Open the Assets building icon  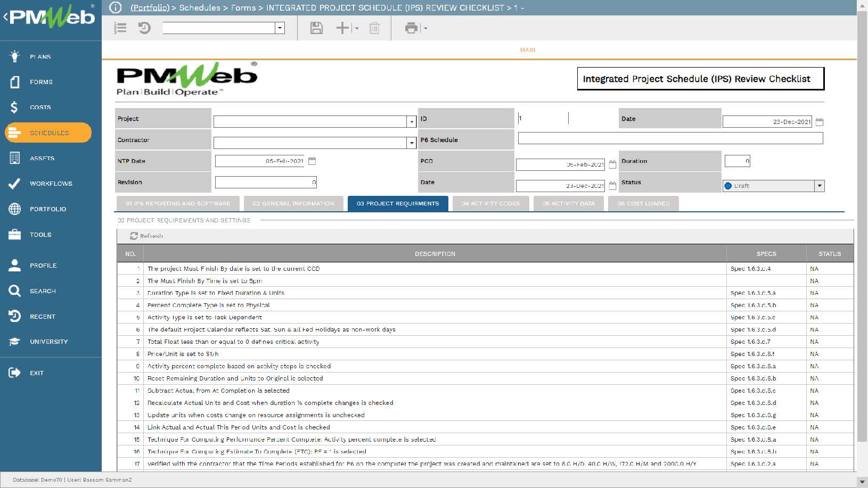click(15, 158)
